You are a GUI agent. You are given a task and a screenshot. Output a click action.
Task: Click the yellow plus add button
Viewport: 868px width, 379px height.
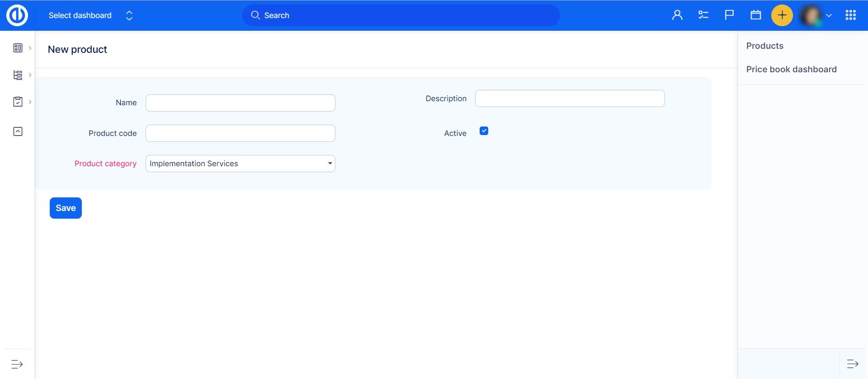[x=782, y=15]
